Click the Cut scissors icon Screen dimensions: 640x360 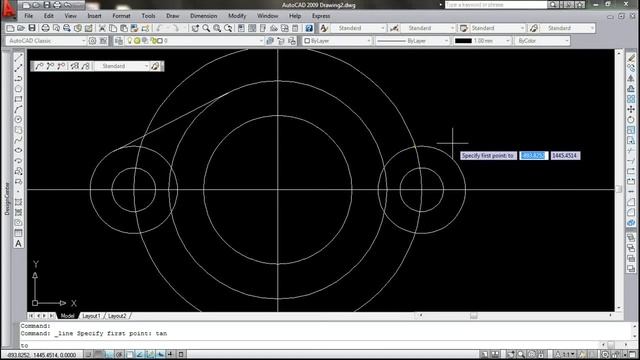click(x=102, y=28)
